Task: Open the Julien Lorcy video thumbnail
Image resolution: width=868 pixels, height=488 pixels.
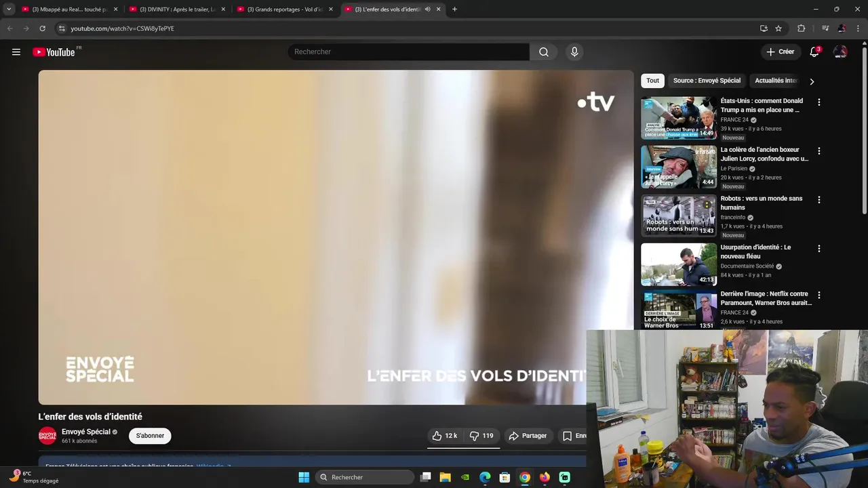Action: [679, 167]
